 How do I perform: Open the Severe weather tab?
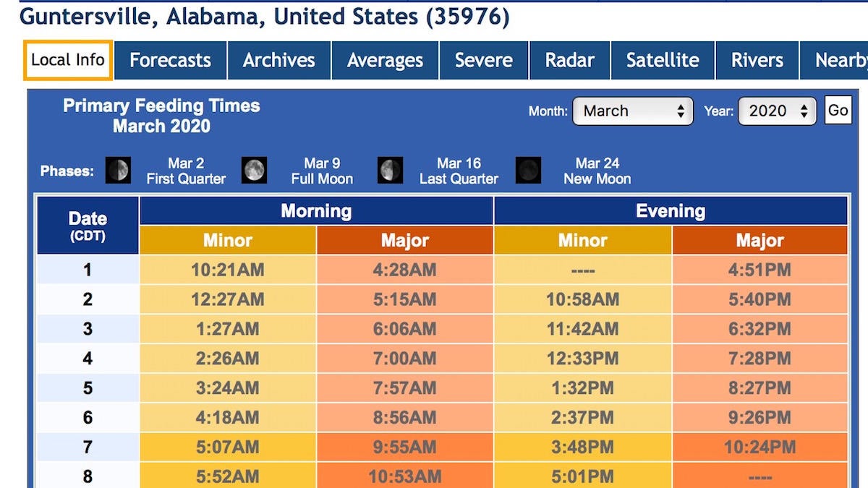pyautogui.click(x=484, y=60)
